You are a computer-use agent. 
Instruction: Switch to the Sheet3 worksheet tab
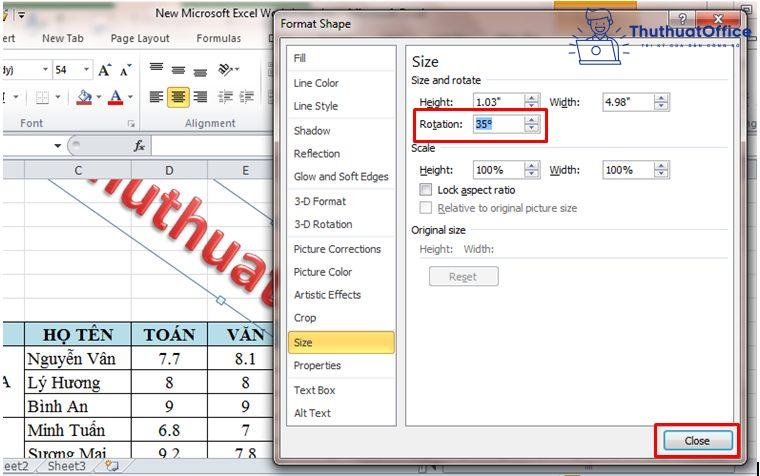(67, 466)
